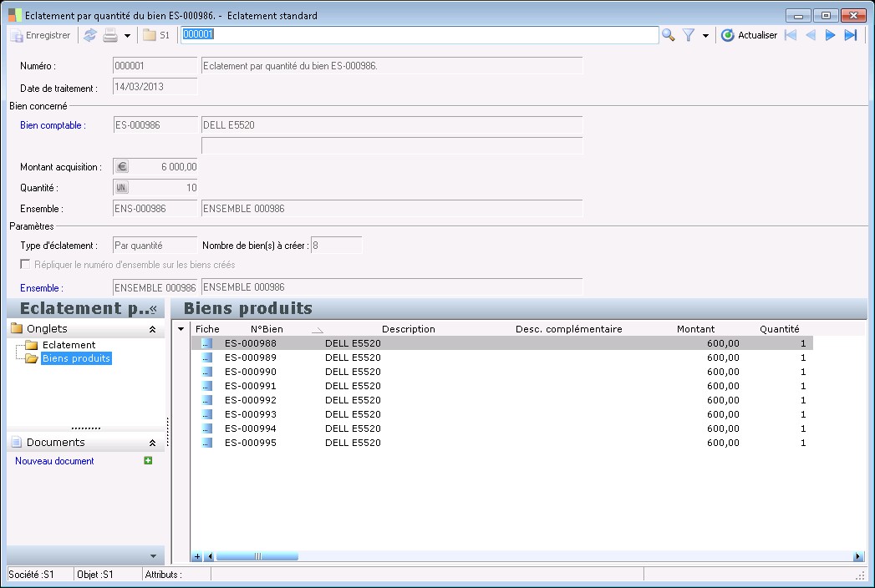Click the Actualiser button
The height and width of the screenshot is (588, 875).
pos(749,35)
